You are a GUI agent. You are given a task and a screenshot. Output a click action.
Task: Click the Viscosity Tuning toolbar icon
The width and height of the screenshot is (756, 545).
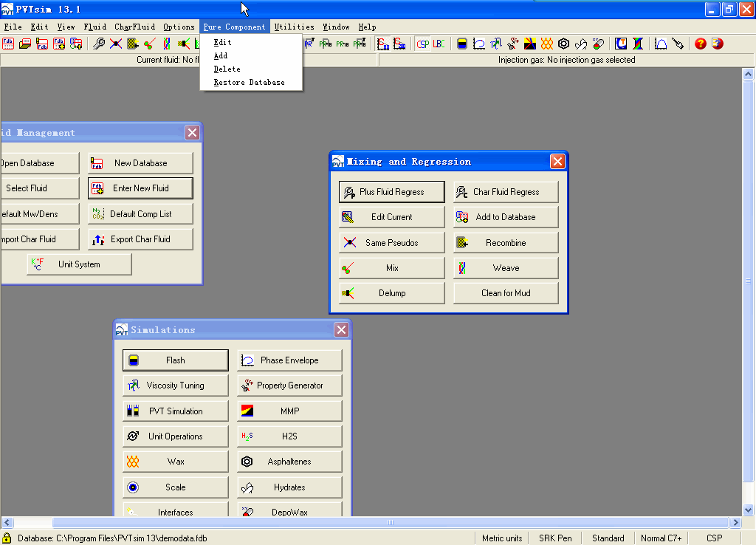[x=495, y=44]
